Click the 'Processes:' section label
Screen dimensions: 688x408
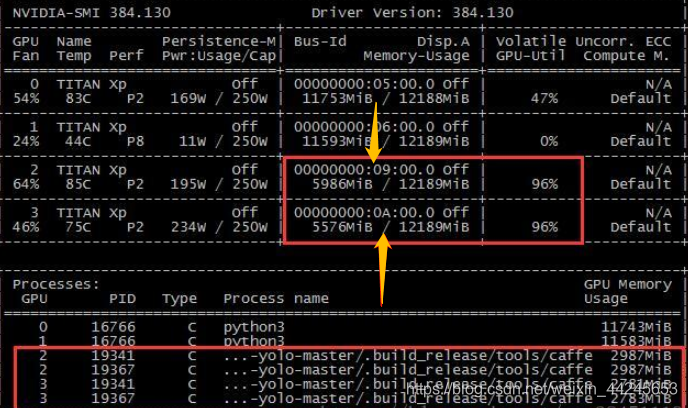click(x=56, y=284)
